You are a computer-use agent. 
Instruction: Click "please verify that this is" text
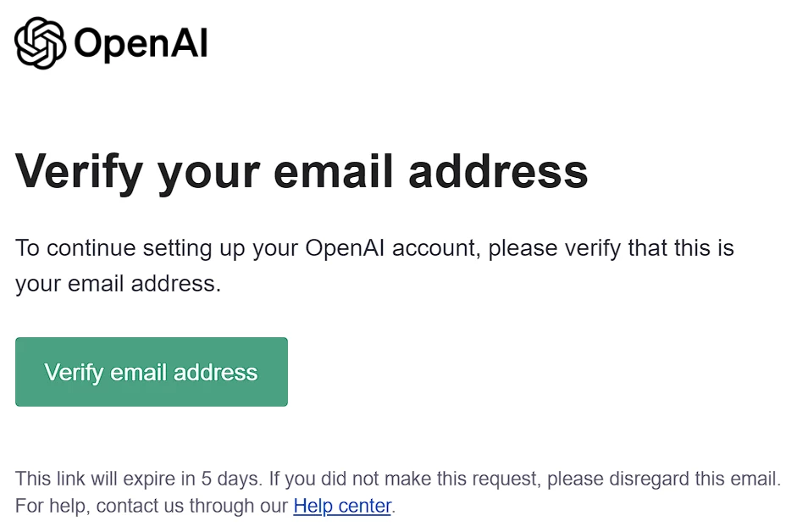[x=611, y=249]
